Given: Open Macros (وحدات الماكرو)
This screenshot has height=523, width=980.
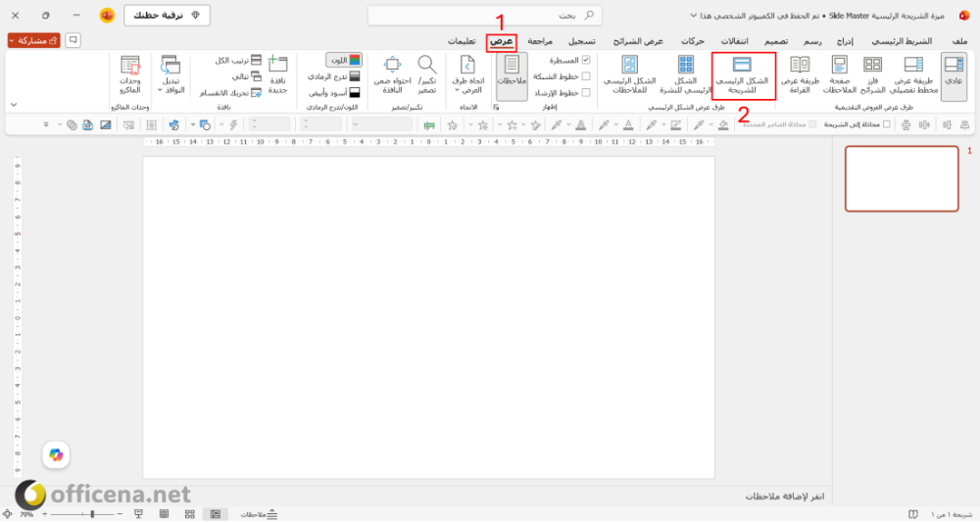Looking at the screenshot, I should [130, 76].
